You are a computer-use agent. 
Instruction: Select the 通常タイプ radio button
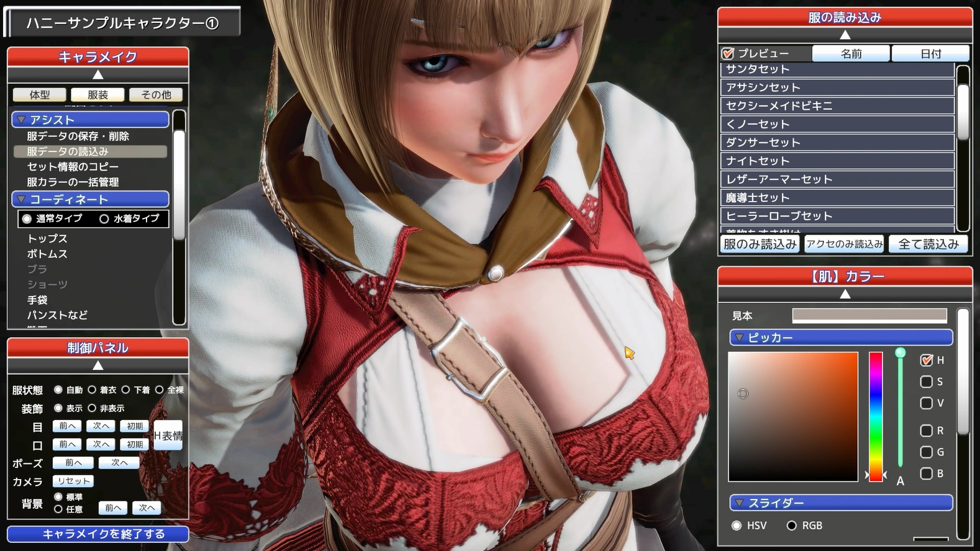(27, 219)
